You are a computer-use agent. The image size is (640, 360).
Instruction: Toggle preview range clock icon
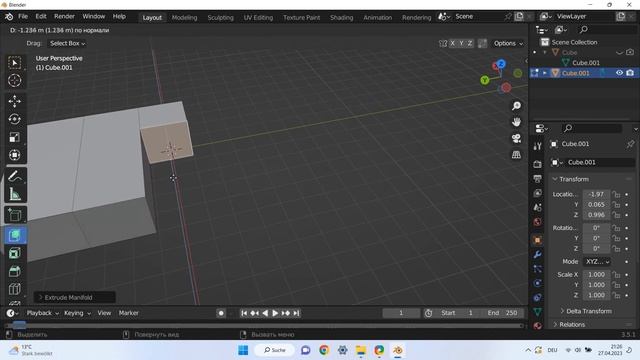click(428, 313)
